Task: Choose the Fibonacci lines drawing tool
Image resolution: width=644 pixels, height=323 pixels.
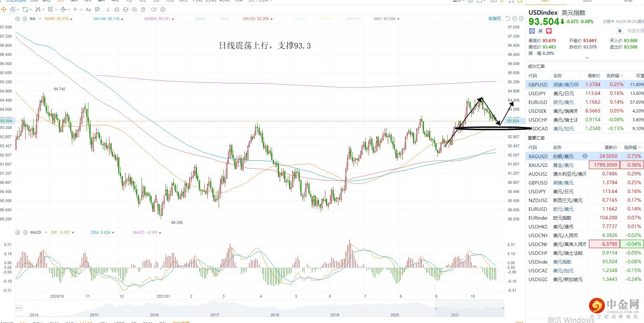Action: pos(51,9)
